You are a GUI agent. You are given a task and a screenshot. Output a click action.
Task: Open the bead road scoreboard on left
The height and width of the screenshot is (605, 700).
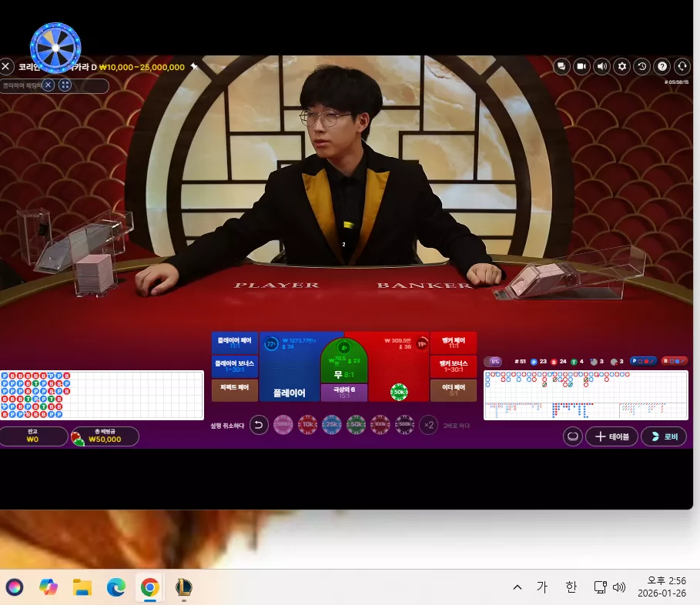coord(102,396)
